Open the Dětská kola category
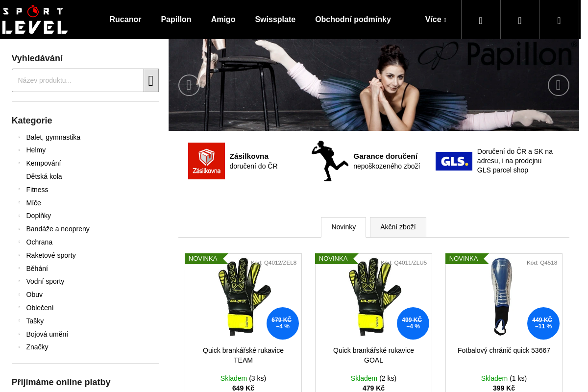The width and height of the screenshot is (588, 392). (44, 176)
